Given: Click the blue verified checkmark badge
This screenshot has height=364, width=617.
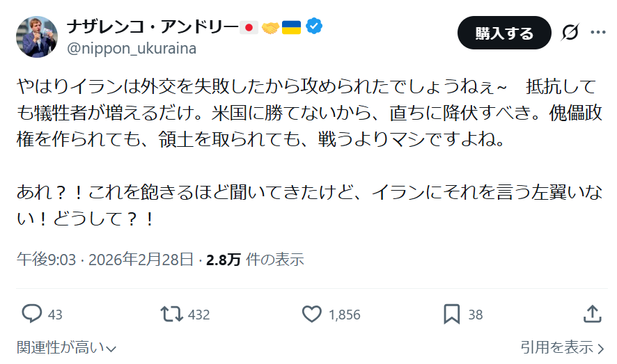Looking at the screenshot, I should coord(314,26).
